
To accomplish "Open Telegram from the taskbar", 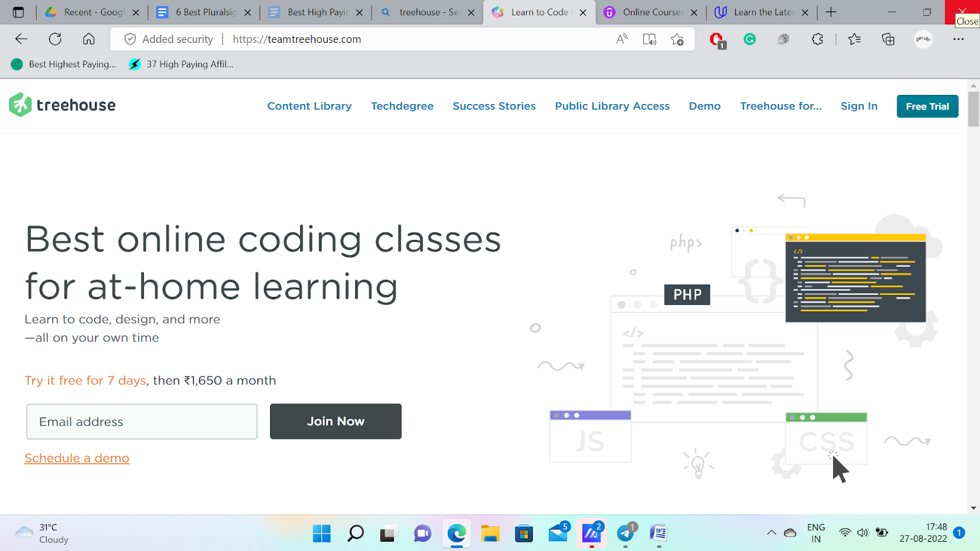I will [626, 532].
